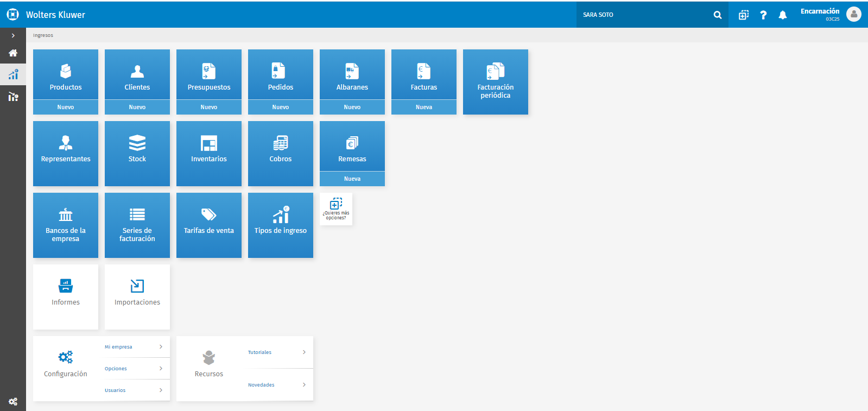Click the help question mark icon
This screenshot has height=411, width=868.
tap(763, 15)
